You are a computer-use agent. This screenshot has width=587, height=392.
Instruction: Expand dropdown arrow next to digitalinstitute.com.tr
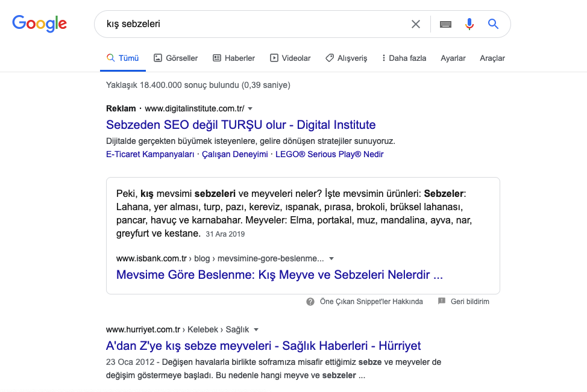(x=250, y=108)
